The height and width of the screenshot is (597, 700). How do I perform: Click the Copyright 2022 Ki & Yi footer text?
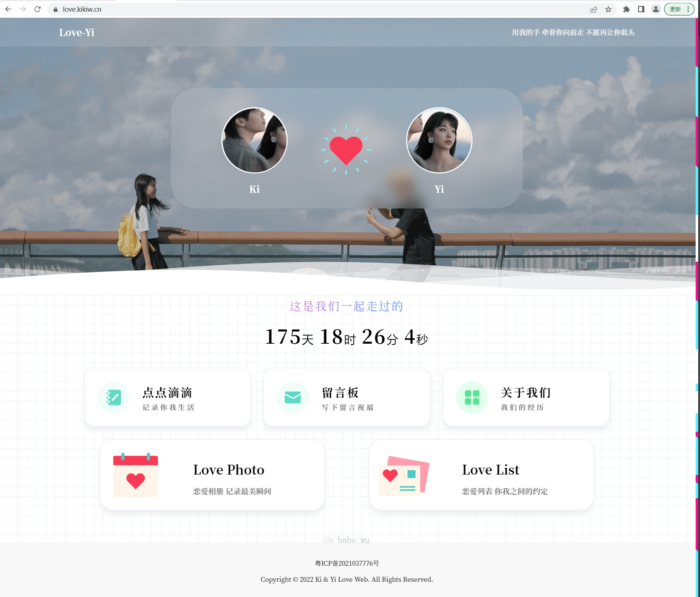tap(347, 580)
